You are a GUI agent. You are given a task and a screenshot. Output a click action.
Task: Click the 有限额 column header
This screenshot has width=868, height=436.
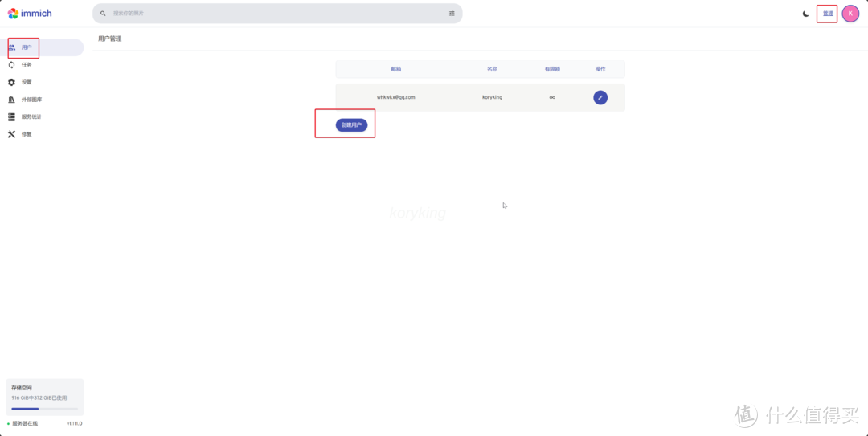pyautogui.click(x=552, y=69)
